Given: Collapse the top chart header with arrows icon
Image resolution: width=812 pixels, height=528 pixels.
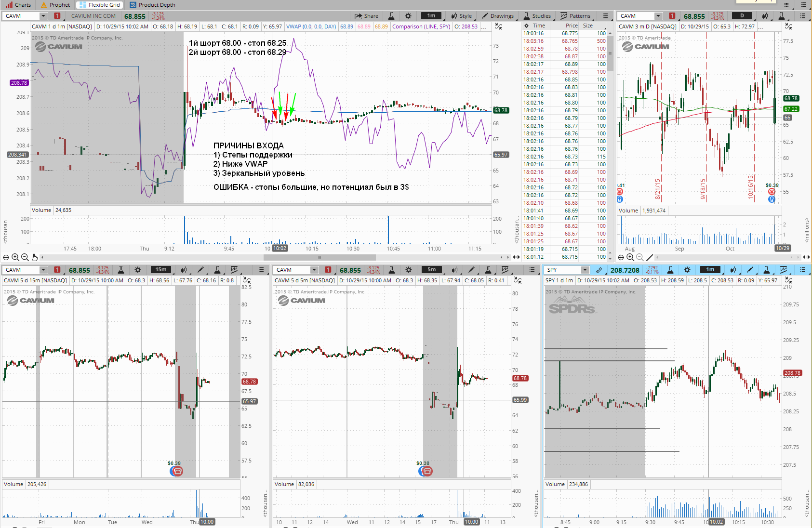Looking at the screenshot, I should click(x=499, y=26).
